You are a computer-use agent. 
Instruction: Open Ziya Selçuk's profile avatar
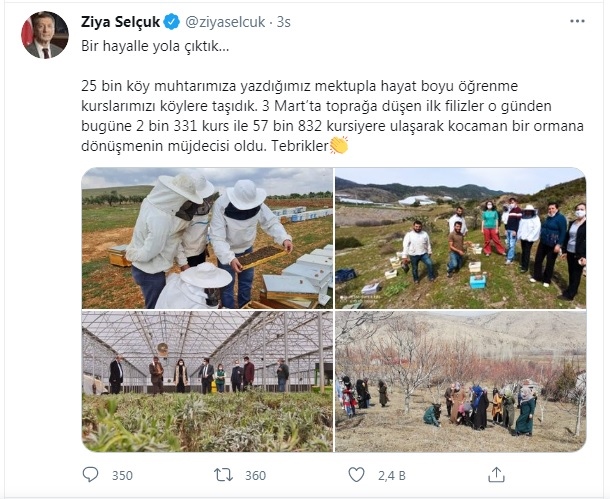[x=45, y=35]
